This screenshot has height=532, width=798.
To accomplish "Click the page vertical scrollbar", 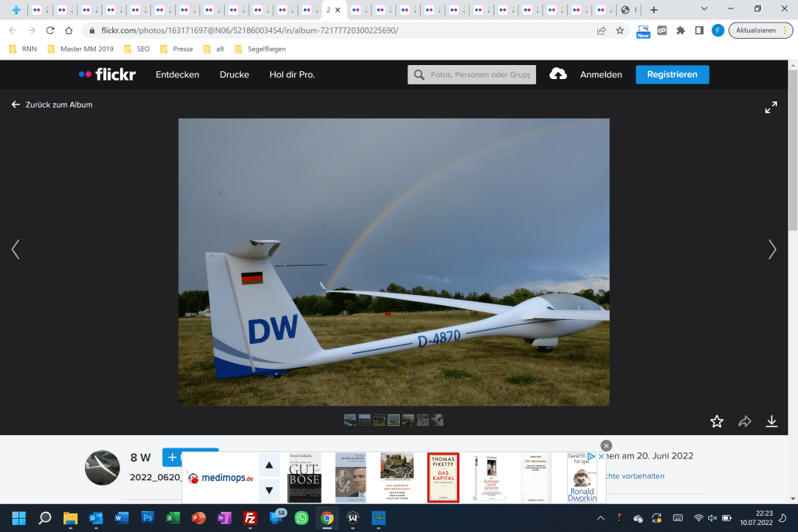I will (793, 155).
